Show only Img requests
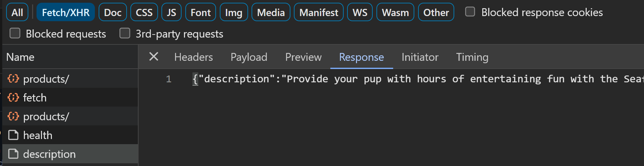Image resolution: width=644 pixels, height=166 pixels. [x=234, y=12]
